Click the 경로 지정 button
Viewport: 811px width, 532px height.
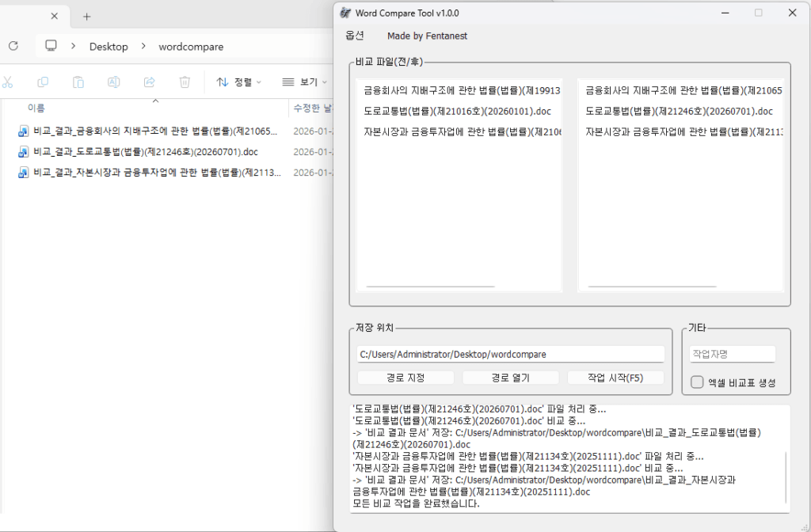[405, 377]
